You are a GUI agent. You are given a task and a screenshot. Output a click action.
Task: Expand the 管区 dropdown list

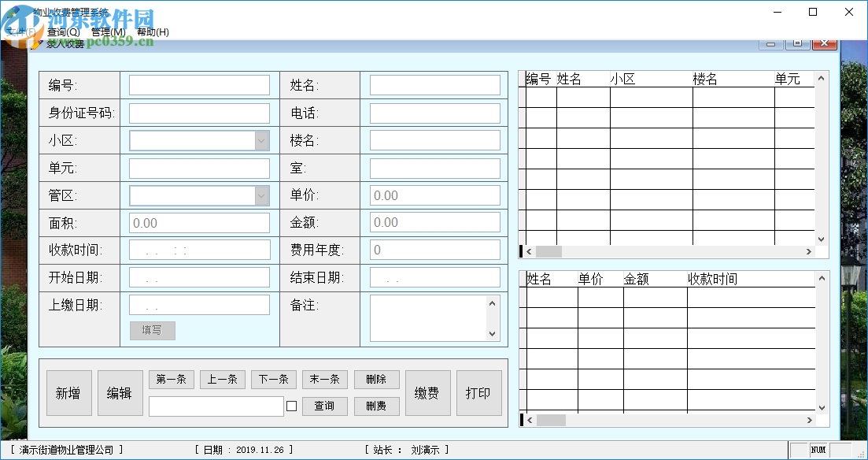[x=261, y=195]
